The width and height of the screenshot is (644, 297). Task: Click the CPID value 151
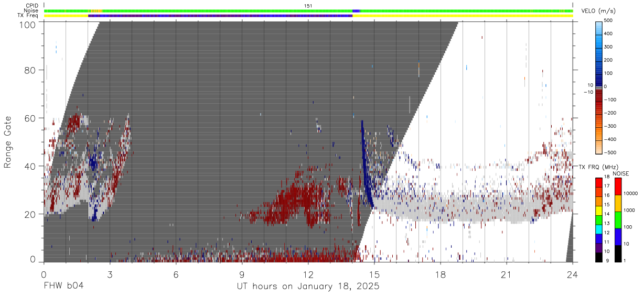click(308, 6)
